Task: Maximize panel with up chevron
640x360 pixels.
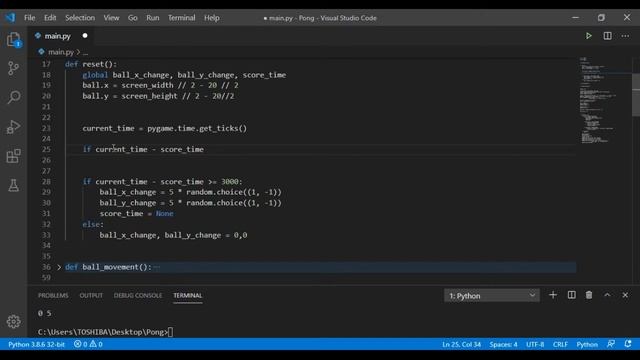Action: tap(607, 295)
